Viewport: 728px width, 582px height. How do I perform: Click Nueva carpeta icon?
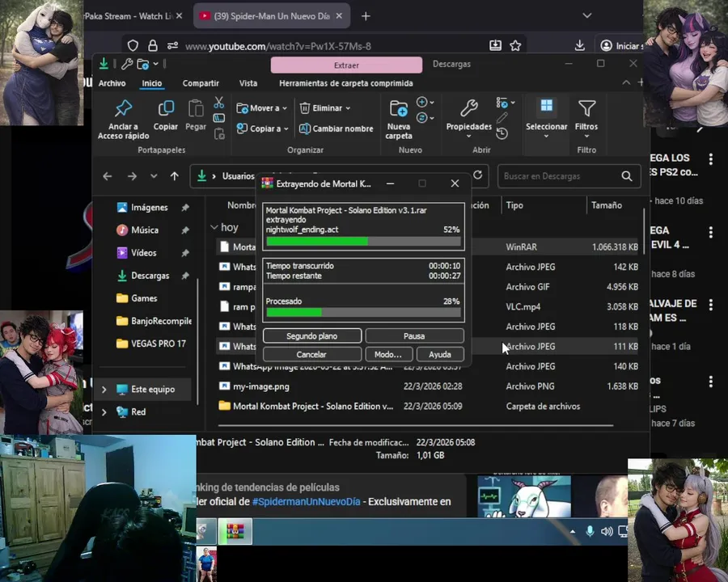click(x=398, y=108)
